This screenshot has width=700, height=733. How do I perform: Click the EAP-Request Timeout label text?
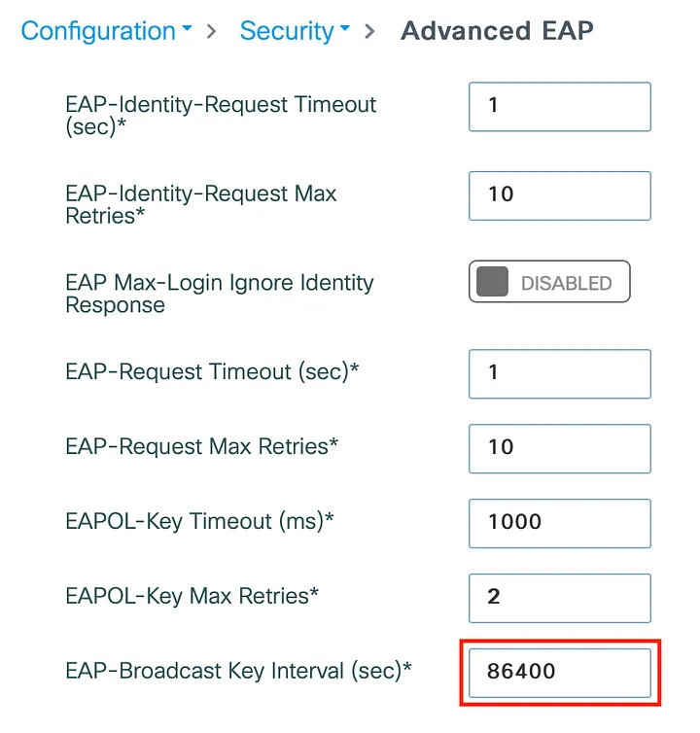coord(212,372)
